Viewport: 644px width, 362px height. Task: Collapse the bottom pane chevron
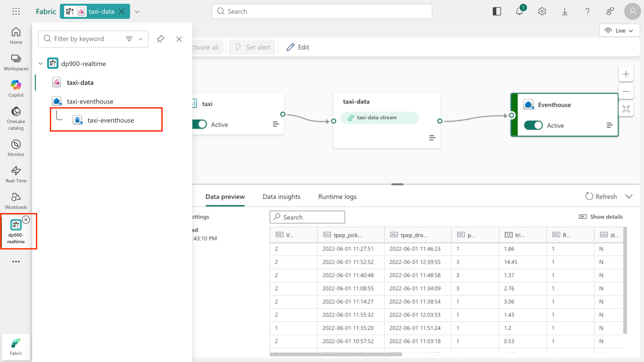(x=629, y=197)
